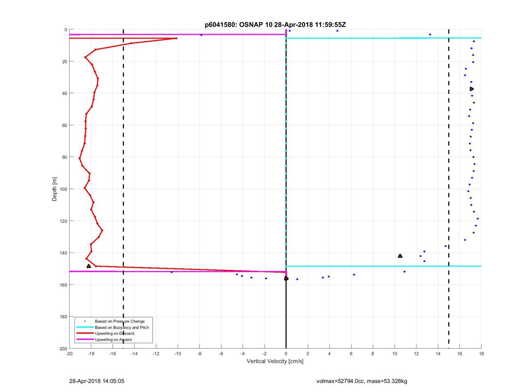This screenshot has width=532, height=392.
Task: Click depth axis tick label '80'
Action: pyautogui.click(x=64, y=157)
